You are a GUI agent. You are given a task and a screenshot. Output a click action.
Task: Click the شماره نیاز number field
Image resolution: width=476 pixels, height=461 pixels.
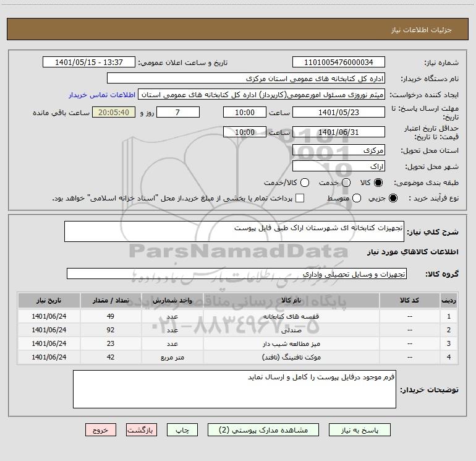[x=339, y=62]
